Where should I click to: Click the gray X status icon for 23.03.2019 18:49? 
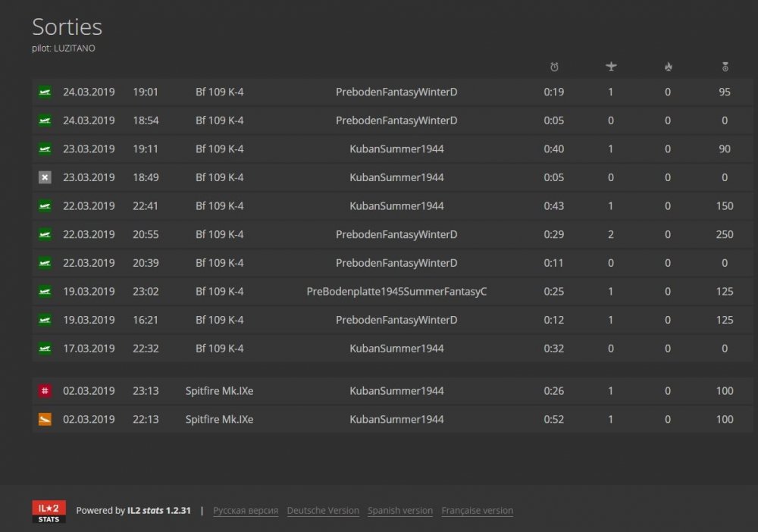point(45,177)
